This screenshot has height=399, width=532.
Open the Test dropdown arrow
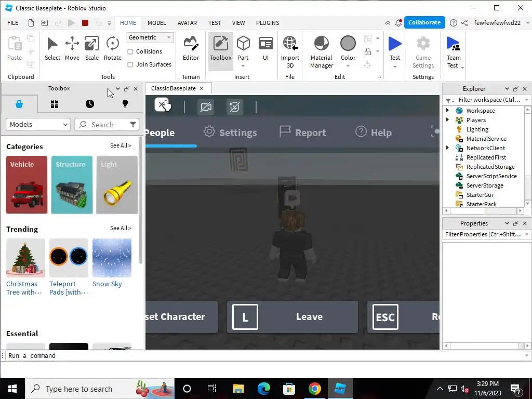click(x=395, y=66)
